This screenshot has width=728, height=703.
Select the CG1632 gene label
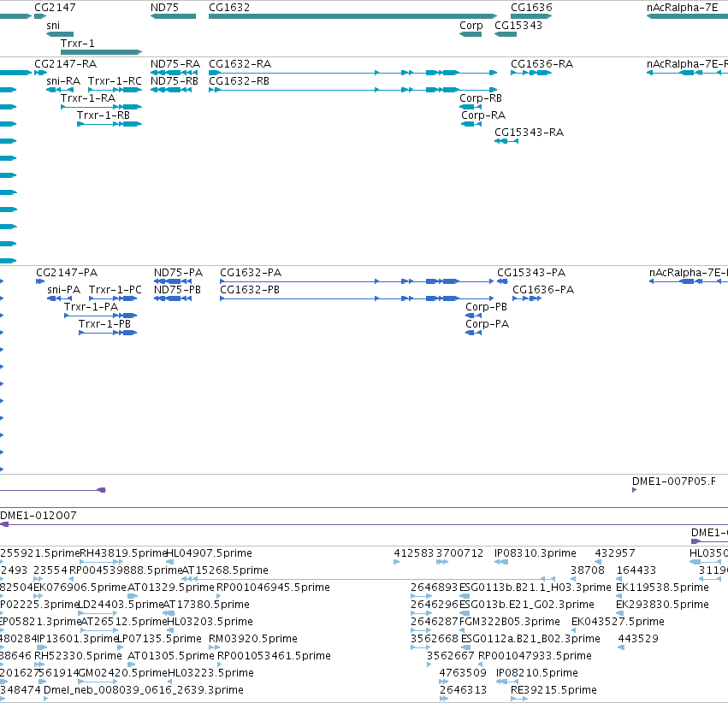click(229, 8)
